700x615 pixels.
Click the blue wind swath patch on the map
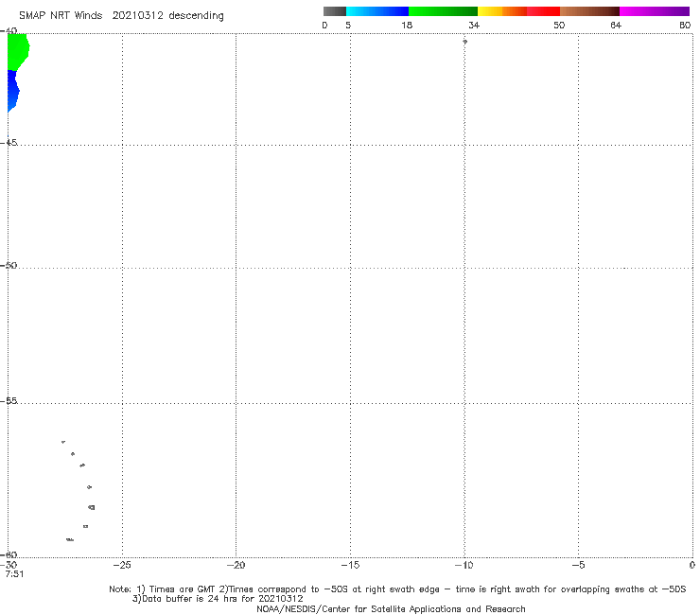[x=13, y=92]
